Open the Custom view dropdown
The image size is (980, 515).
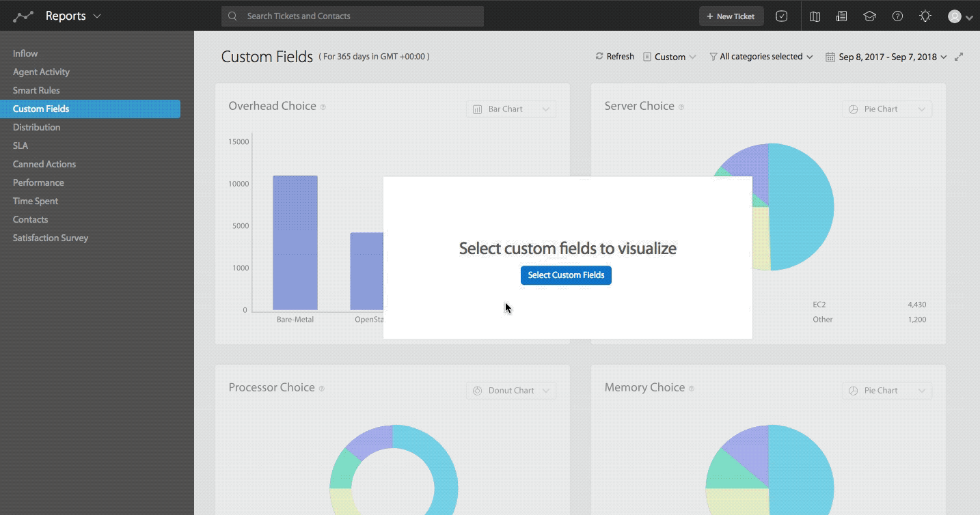pos(670,57)
